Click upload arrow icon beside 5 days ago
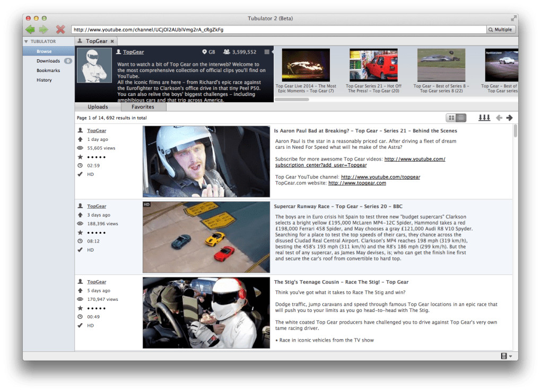The image size is (541, 392). click(80, 291)
